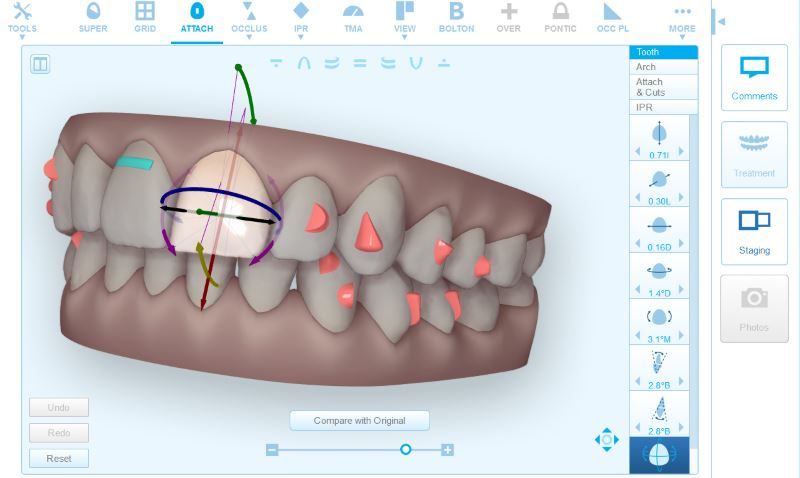800x478 pixels.
Task: Open the View dropdown menu
Action: 404,19
